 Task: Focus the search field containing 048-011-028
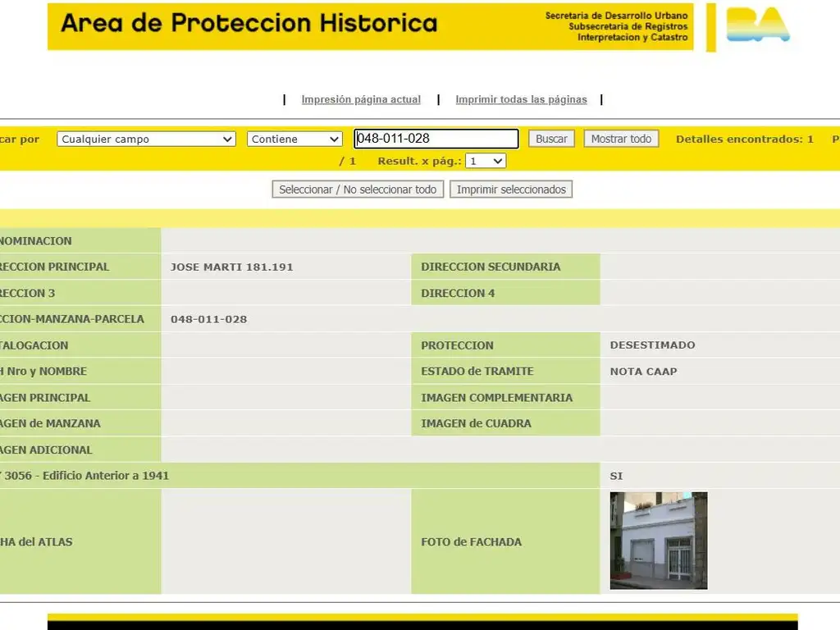tap(436, 139)
